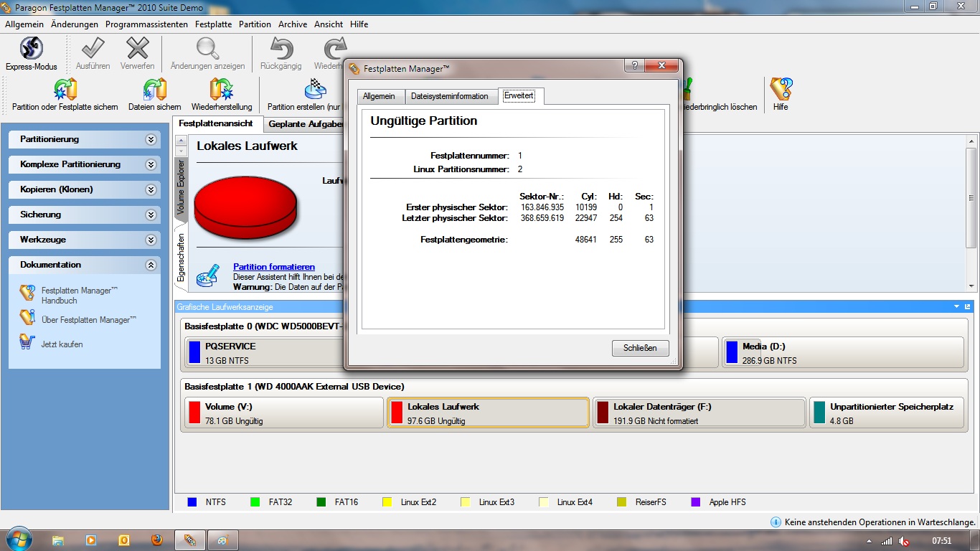This screenshot has height=551, width=980.
Task: Open the taskbar media player icon
Action: point(91,540)
